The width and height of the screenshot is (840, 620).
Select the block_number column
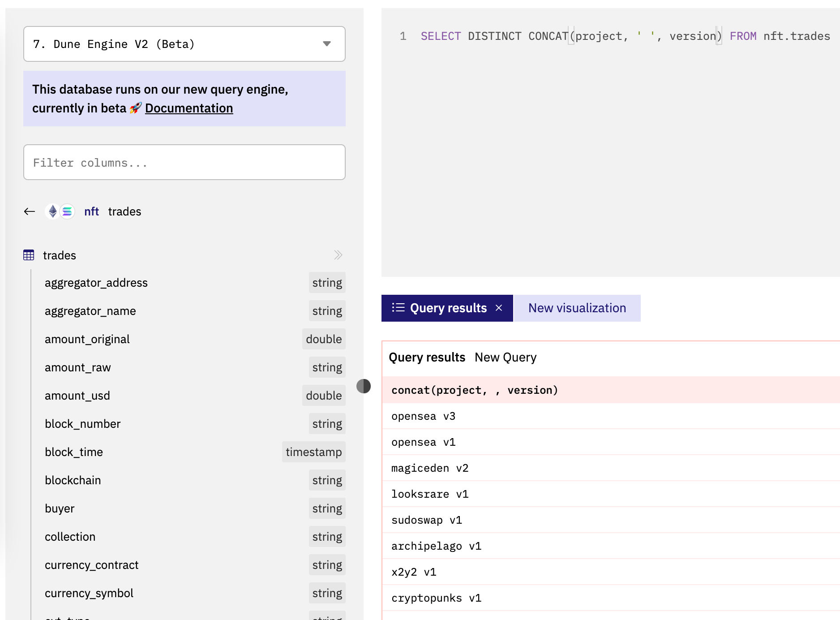[83, 424]
